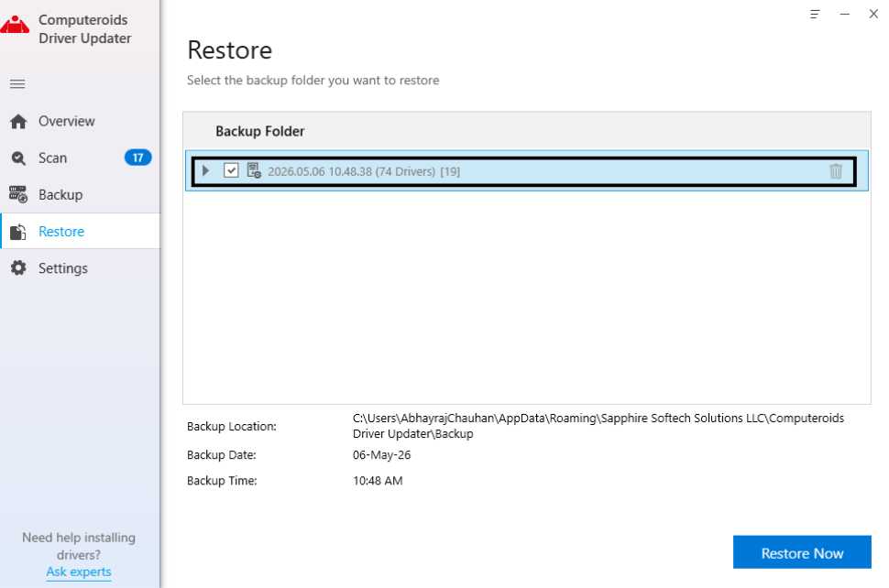Click the backup location path text
Image resolution: width=889 pixels, height=588 pixels.
[x=598, y=426]
